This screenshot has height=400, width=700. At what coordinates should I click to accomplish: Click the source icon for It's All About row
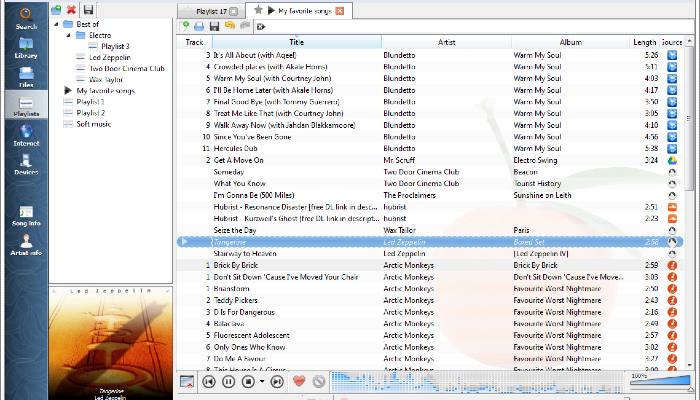(672, 55)
